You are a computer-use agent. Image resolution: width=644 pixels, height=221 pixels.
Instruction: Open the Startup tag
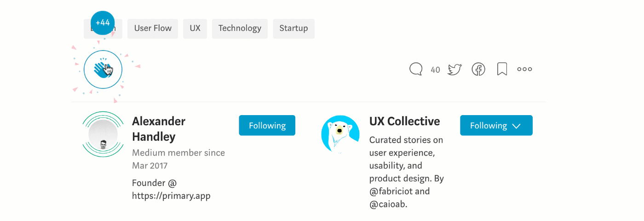[293, 29]
